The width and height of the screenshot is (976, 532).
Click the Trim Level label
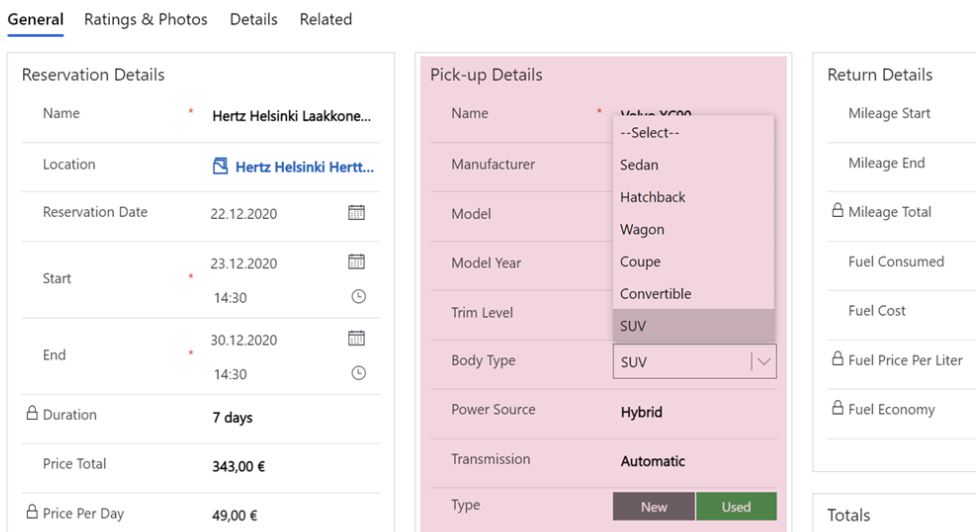482,312
